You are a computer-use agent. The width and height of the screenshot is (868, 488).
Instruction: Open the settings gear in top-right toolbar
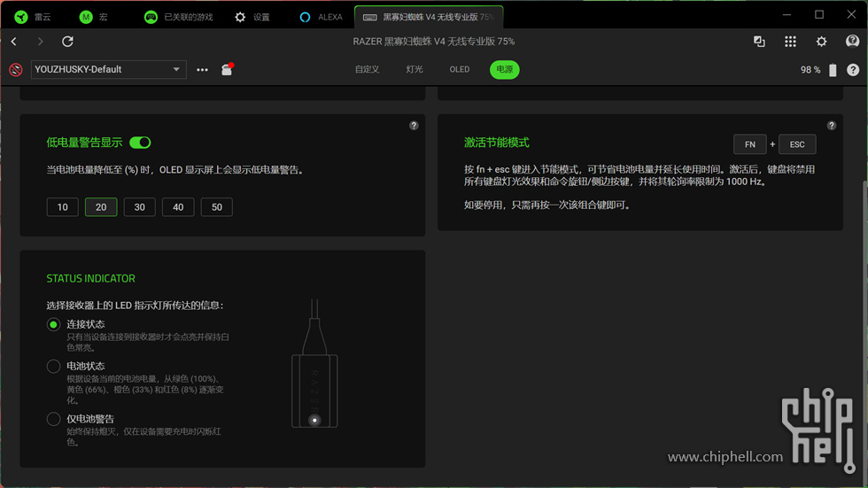(x=822, y=42)
